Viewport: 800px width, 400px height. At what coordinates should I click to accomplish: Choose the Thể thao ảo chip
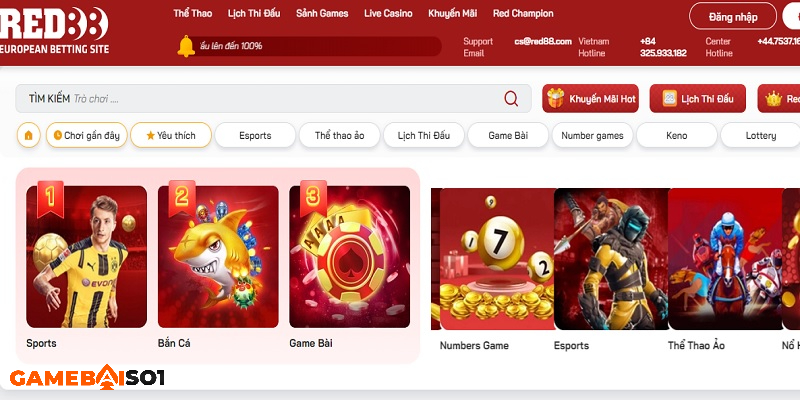click(340, 135)
